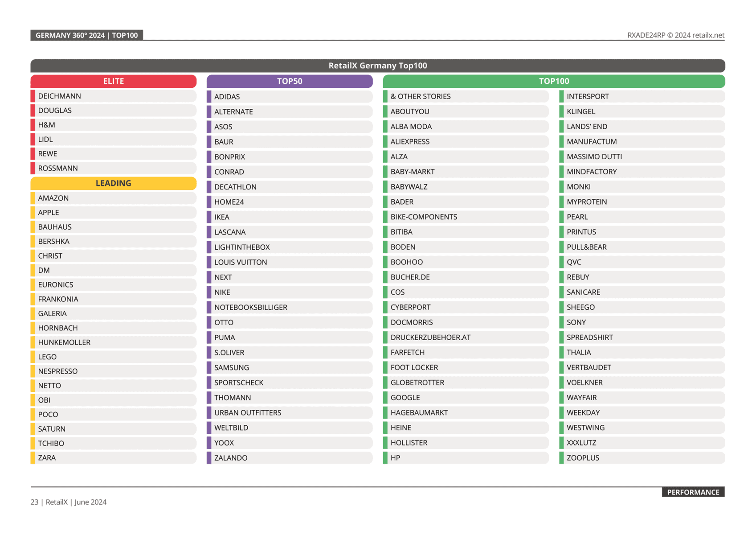Click the retailx.net copyright text

pos(676,35)
